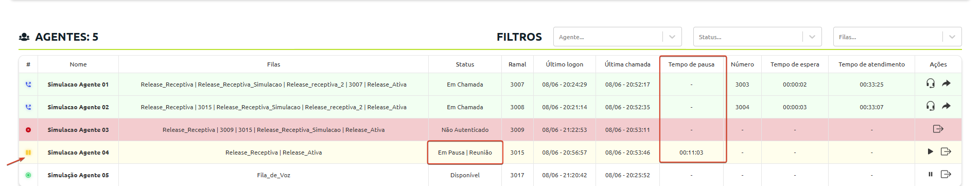
Task: Click the green available icon of Agente 05
Action: 28,175
